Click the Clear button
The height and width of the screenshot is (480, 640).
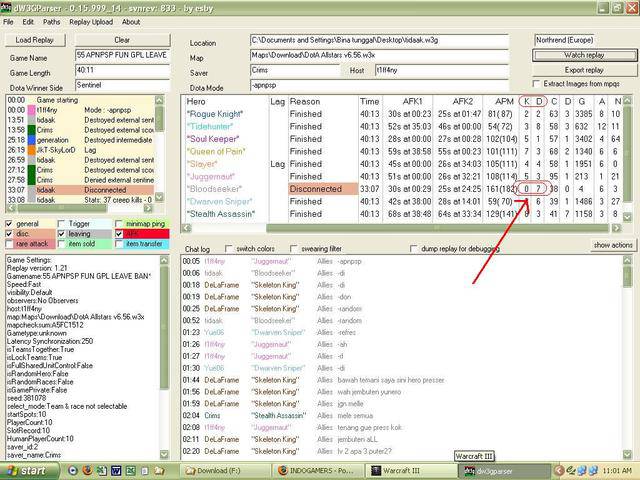point(122,40)
